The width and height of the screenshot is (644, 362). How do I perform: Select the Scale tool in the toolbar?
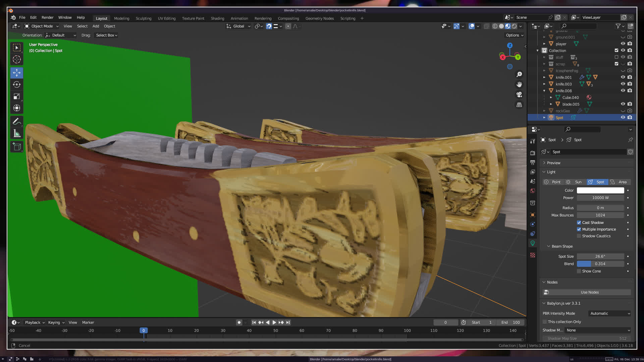(x=17, y=97)
